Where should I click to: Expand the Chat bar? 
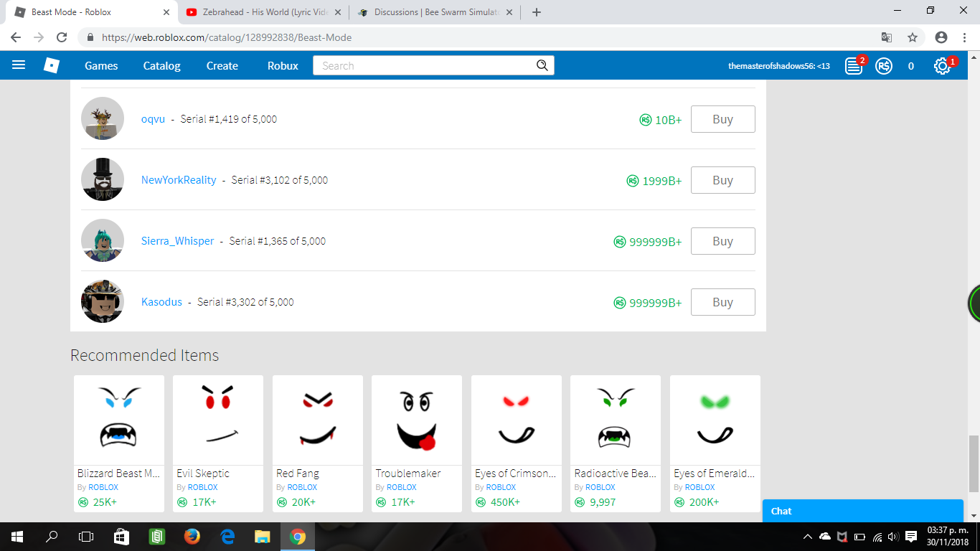tap(863, 511)
